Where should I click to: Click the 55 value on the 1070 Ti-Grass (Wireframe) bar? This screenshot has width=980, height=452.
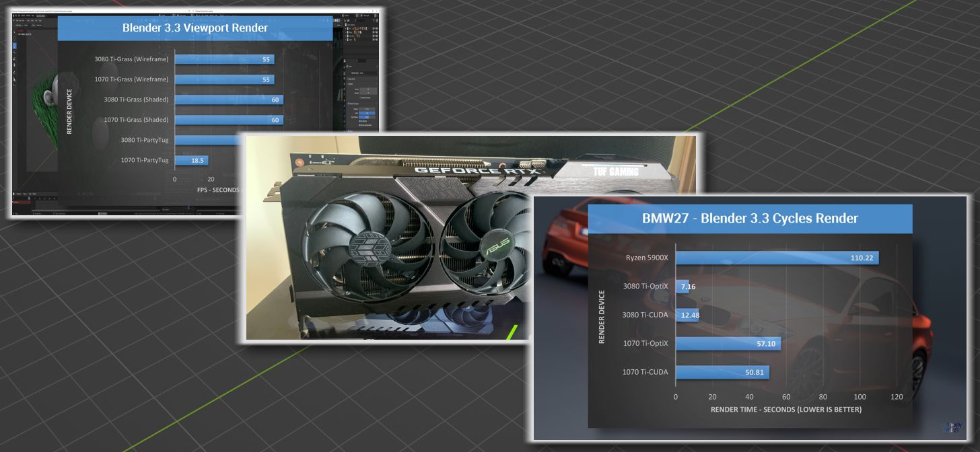tap(267, 80)
